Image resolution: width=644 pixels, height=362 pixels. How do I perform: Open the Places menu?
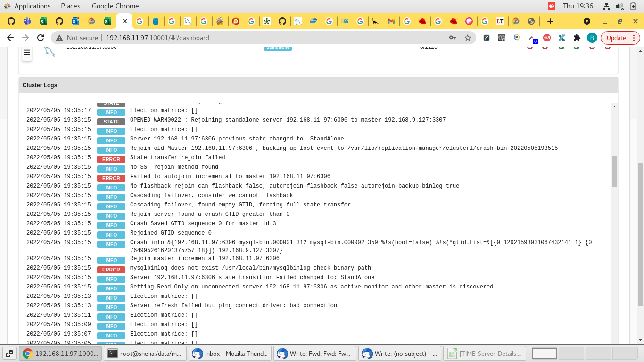[70, 6]
